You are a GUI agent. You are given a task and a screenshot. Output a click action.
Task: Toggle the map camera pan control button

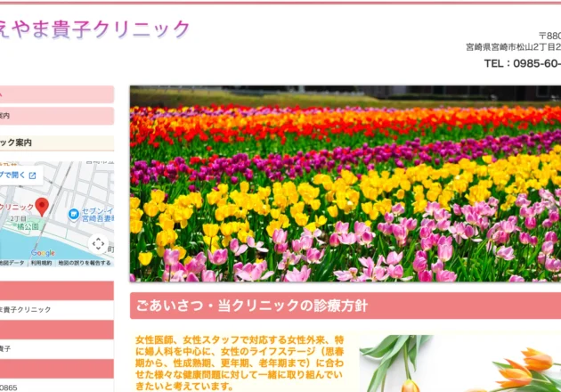[98, 244]
